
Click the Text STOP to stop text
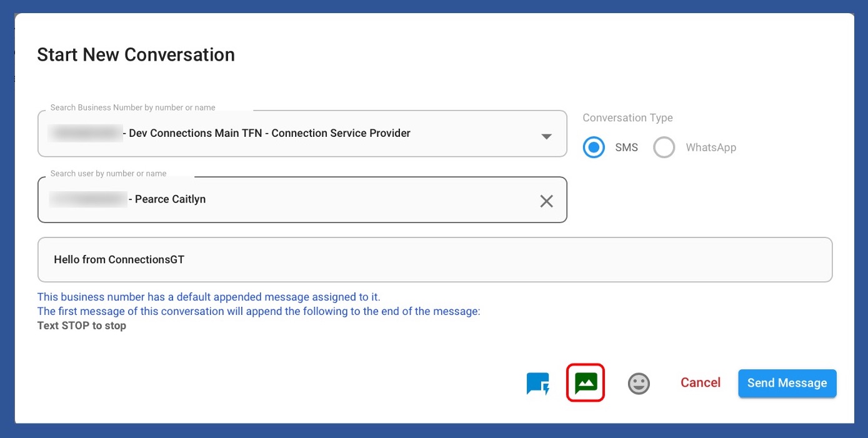pyautogui.click(x=82, y=326)
